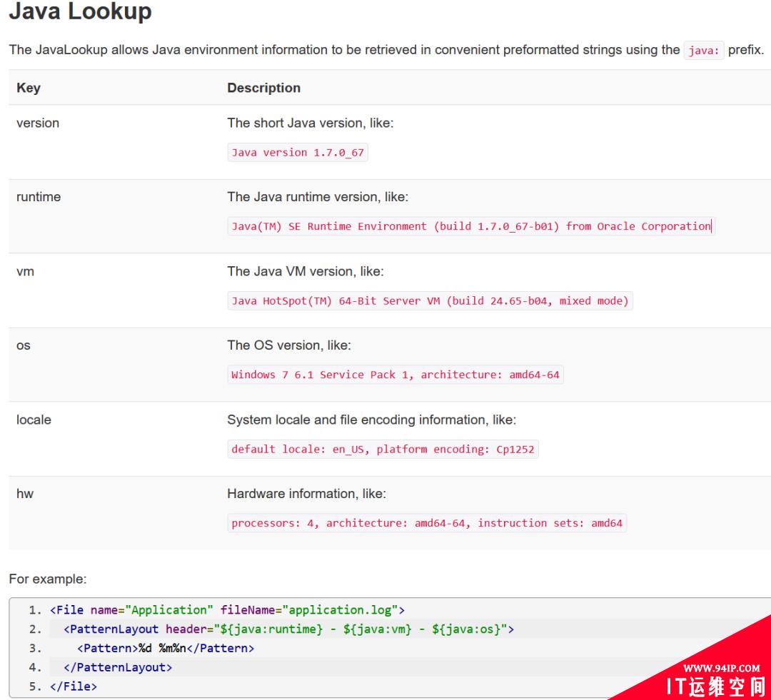Click 'Hardware information, like:' text

point(306,494)
